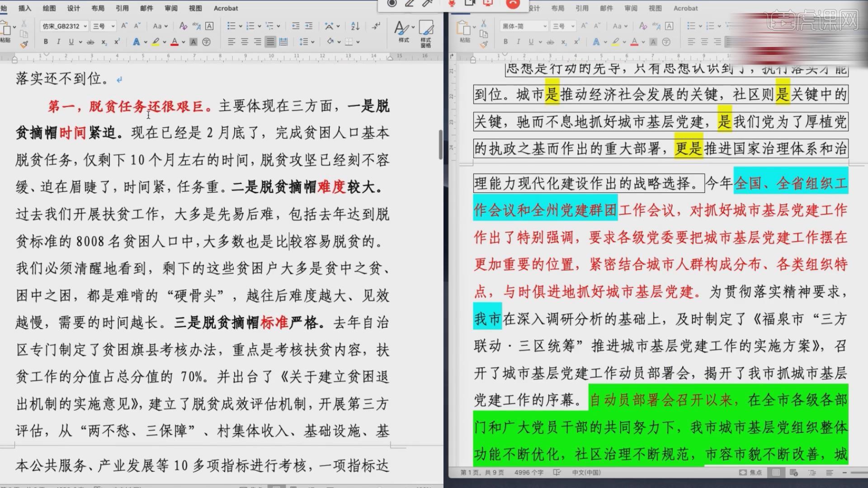Enable 焦点 Focus mode in status bar
This screenshot has height=488, width=868.
click(751, 472)
